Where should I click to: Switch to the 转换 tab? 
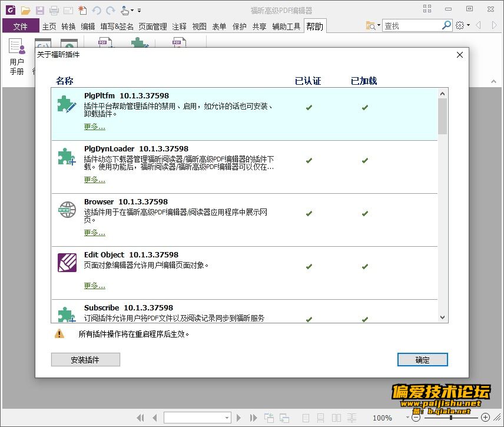point(68,27)
